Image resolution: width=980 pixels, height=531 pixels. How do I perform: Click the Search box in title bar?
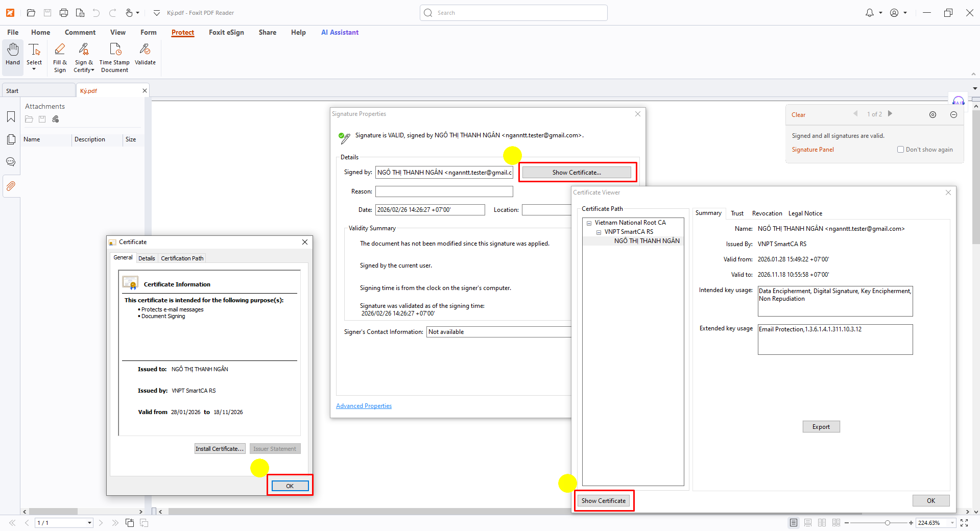(514, 13)
